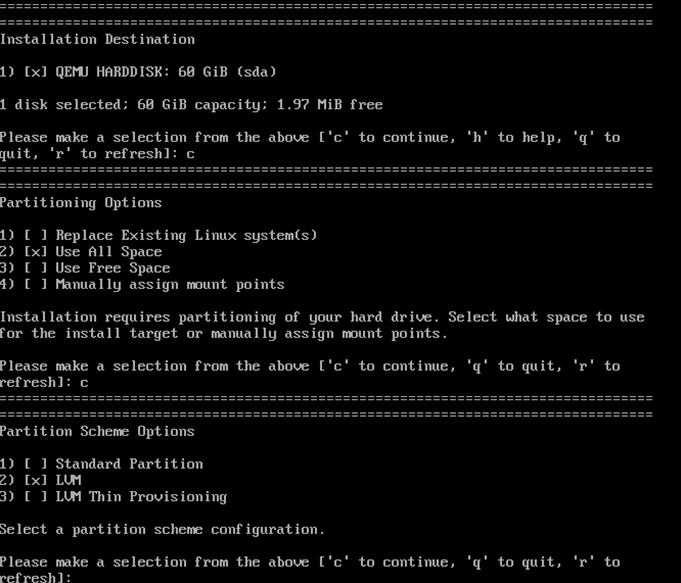
Task: Click 'Select a partition scheme configuration' text
Action: [162, 529]
